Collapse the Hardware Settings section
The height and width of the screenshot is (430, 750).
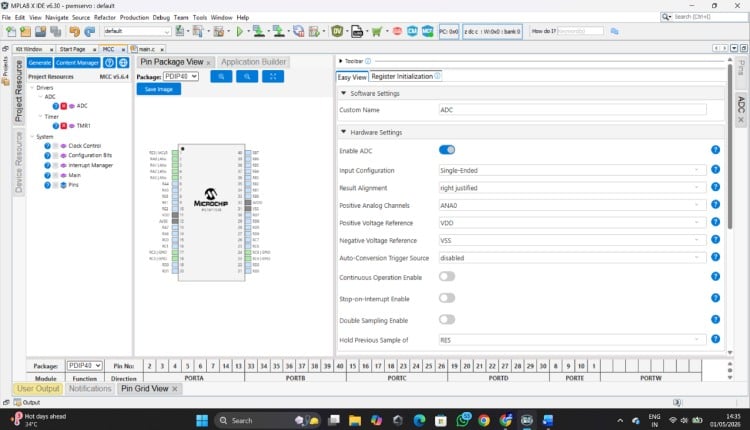pyautogui.click(x=343, y=132)
